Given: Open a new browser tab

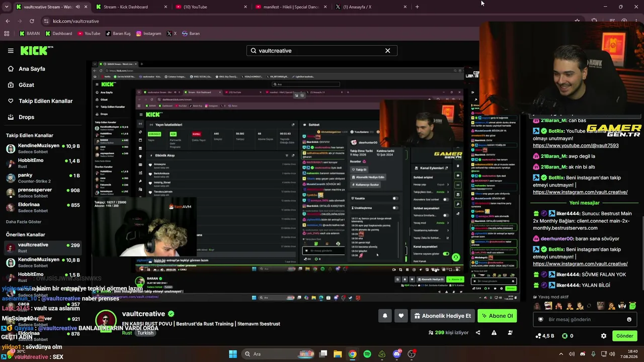Looking at the screenshot, I should click(x=417, y=7).
